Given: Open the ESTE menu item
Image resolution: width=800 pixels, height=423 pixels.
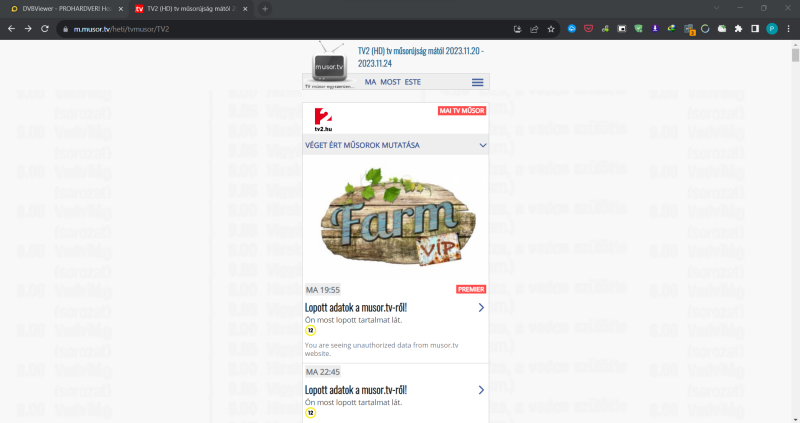Looking at the screenshot, I should [x=413, y=82].
